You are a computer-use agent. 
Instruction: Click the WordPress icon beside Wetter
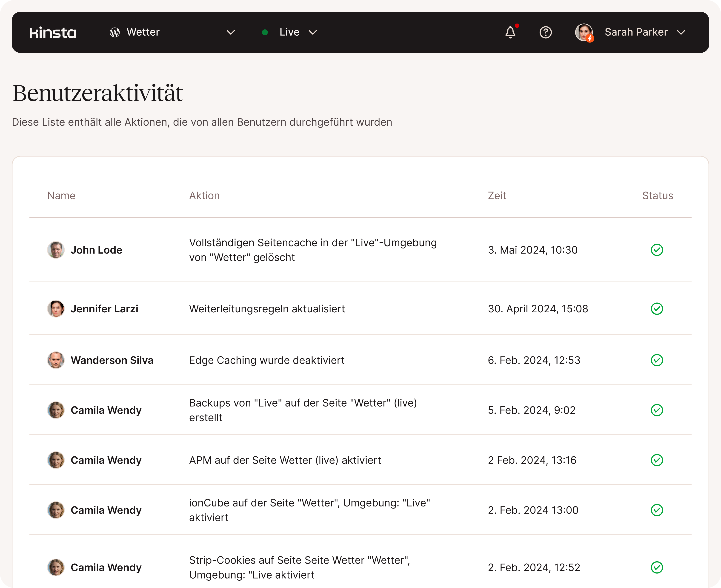coord(114,33)
